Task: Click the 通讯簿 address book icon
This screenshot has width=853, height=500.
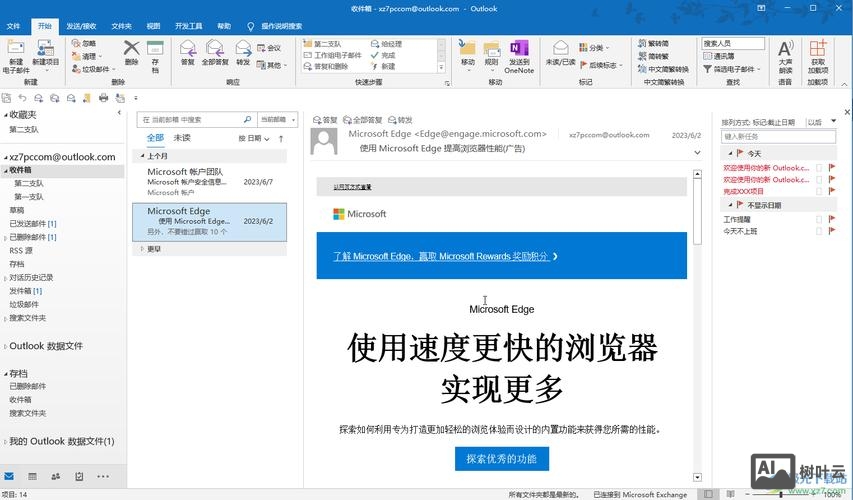Action: 707,56
